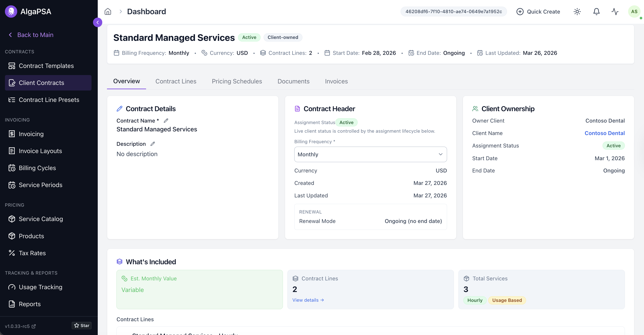Open Billing Cycles in sidebar
644x335 pixels.
37,168
